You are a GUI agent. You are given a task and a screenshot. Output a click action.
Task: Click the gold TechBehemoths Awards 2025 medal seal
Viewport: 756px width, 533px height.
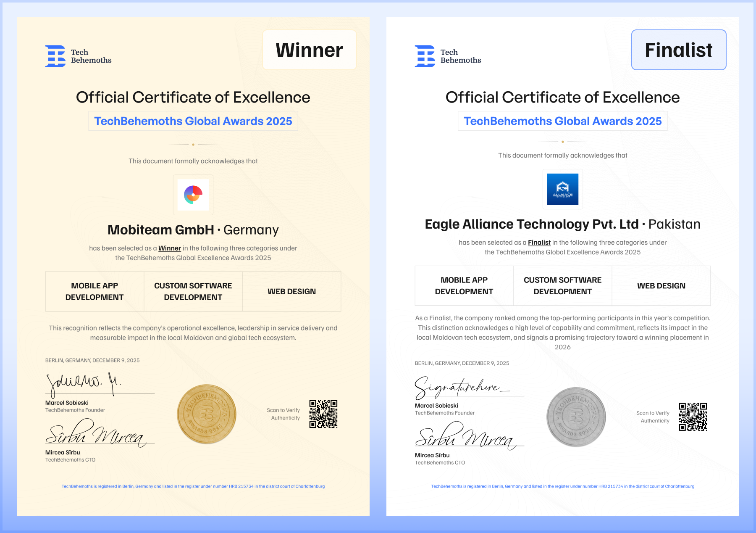[206, 414]
